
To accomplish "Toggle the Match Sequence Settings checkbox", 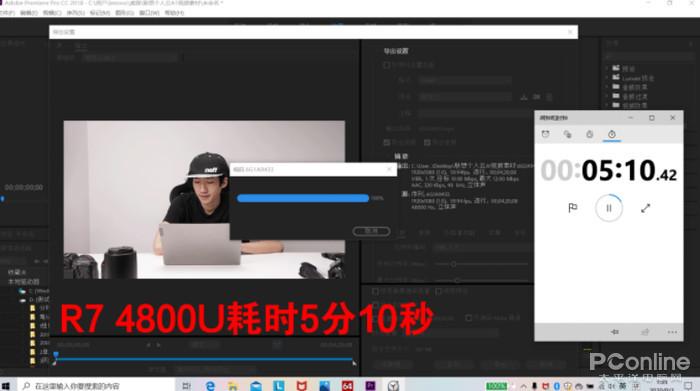I will [x=387, y=65].
